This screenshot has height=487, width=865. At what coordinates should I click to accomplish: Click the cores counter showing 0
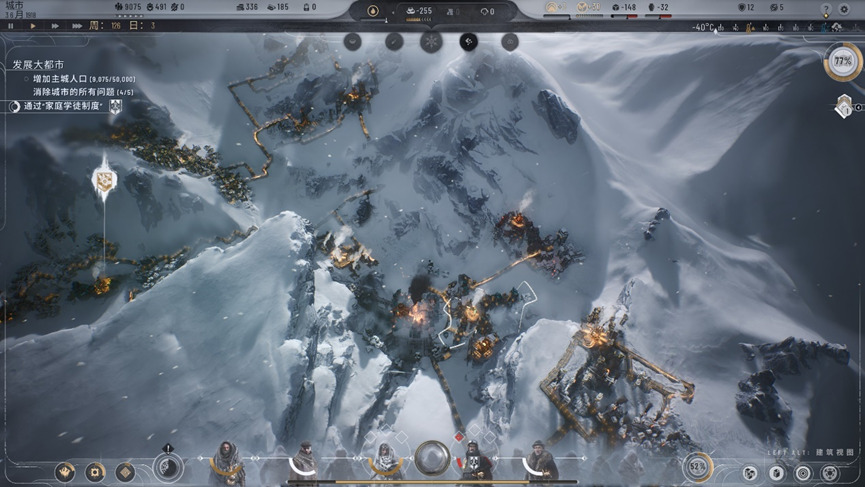(x=310, y=7)
